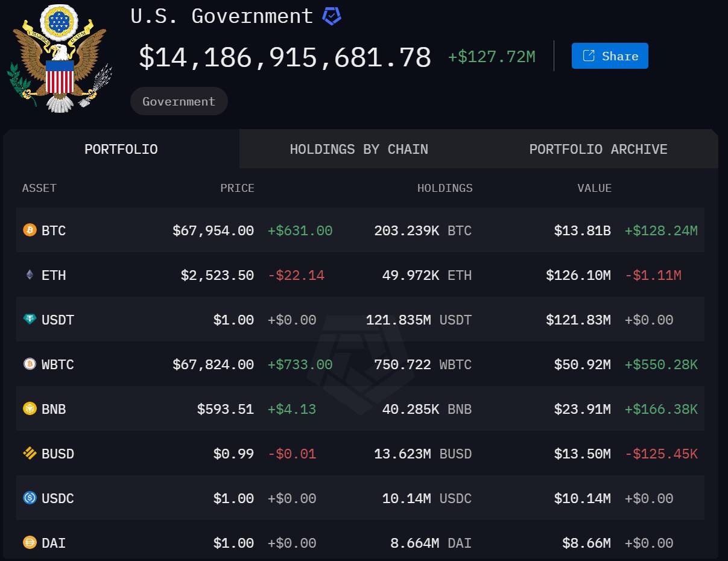Open the USDT asset link
The height and width of the screenshot is (561, 728).
click(58, 320)
